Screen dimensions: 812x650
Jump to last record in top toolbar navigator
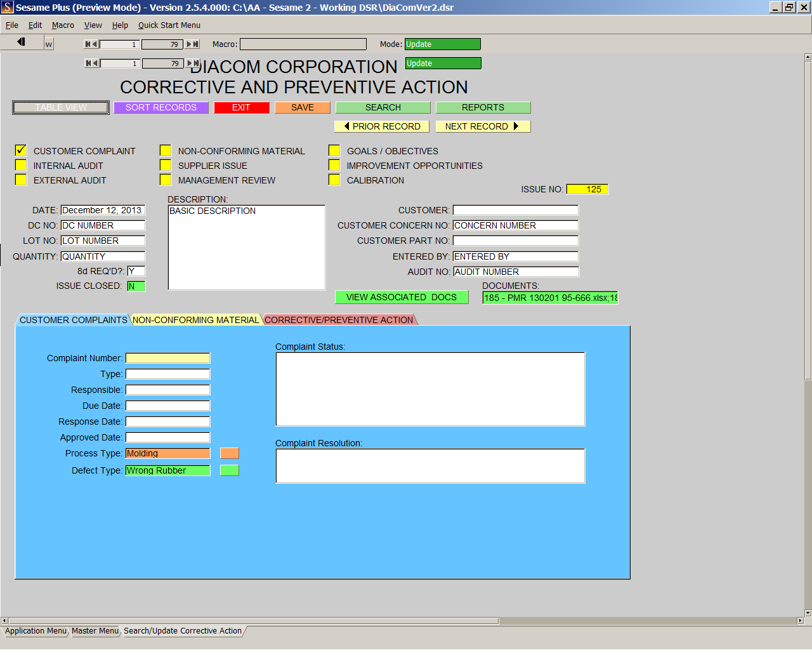pos(196,44)
